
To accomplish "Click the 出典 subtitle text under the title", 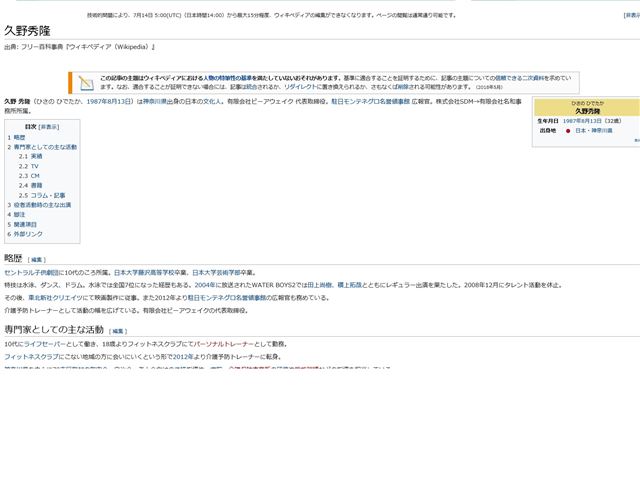I will (x=80, y=47).
